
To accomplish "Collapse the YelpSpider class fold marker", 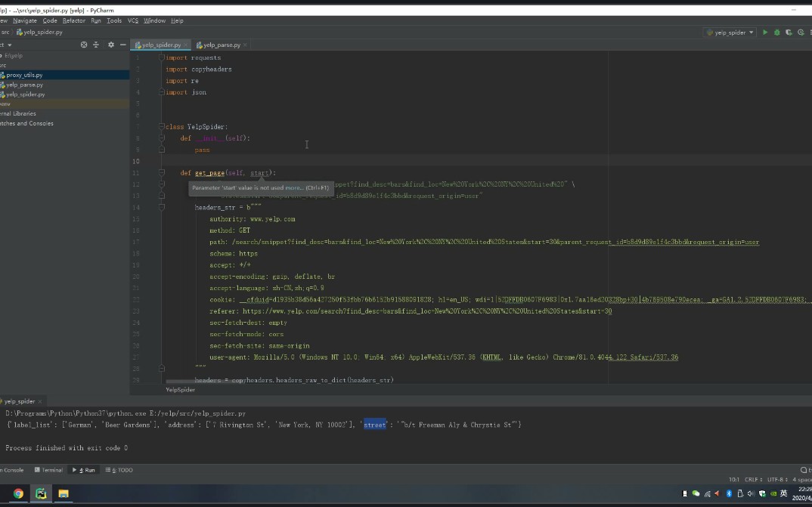I will [x=161, y=127].
